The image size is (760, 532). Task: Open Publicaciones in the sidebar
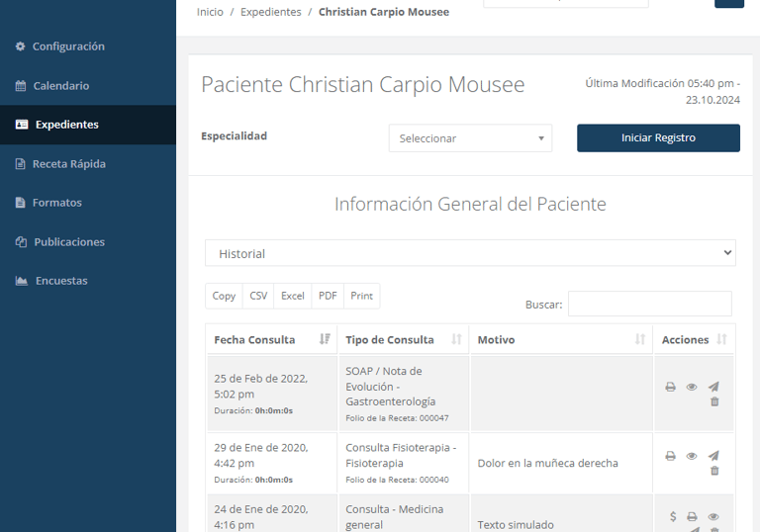click(x=88, y=242)
